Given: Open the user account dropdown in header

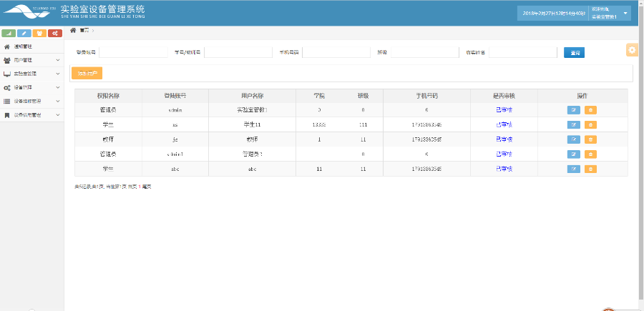Looking at the screenshot, I should pos(625,14).
